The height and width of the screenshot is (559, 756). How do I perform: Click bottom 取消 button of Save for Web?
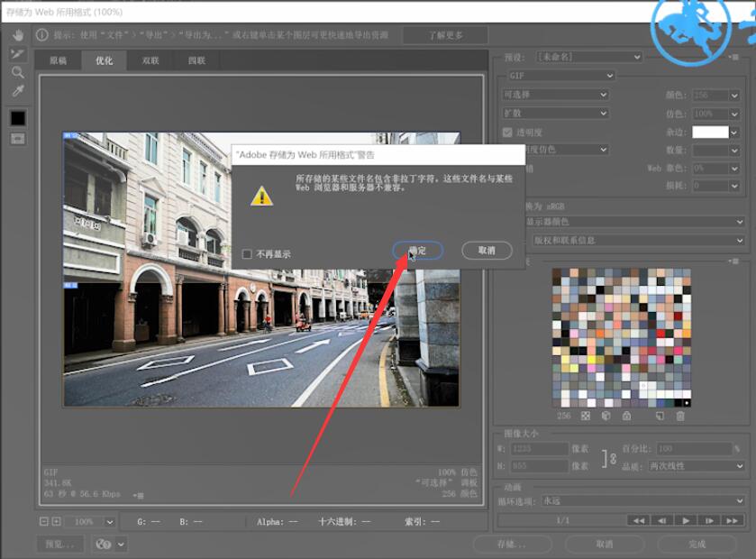604,544
